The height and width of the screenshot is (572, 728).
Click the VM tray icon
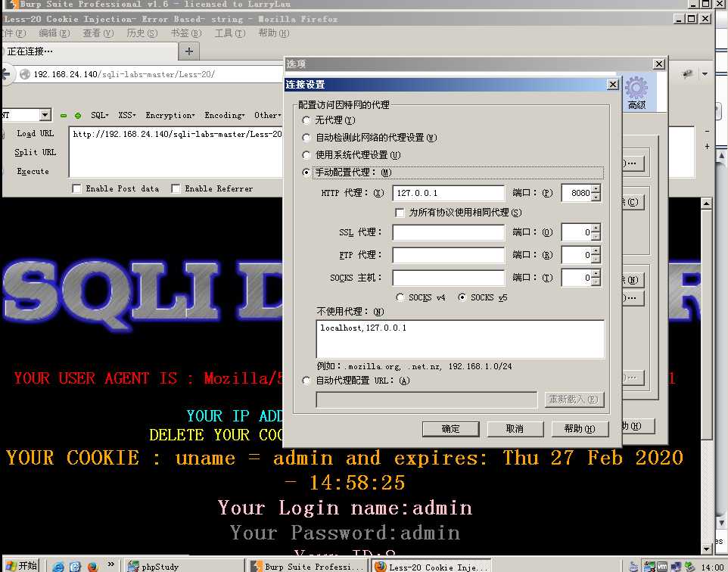[x=662, y=567]
